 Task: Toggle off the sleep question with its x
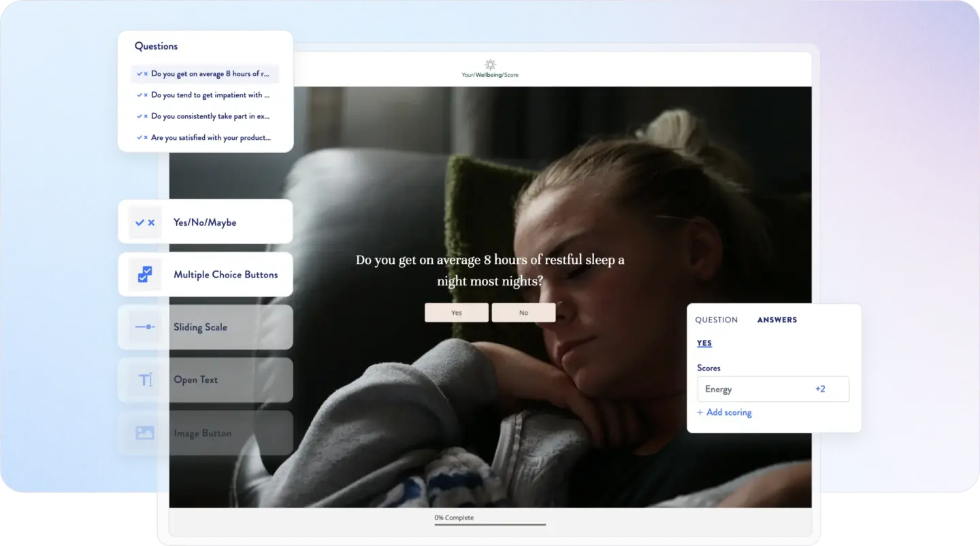[x=146, y=73]
